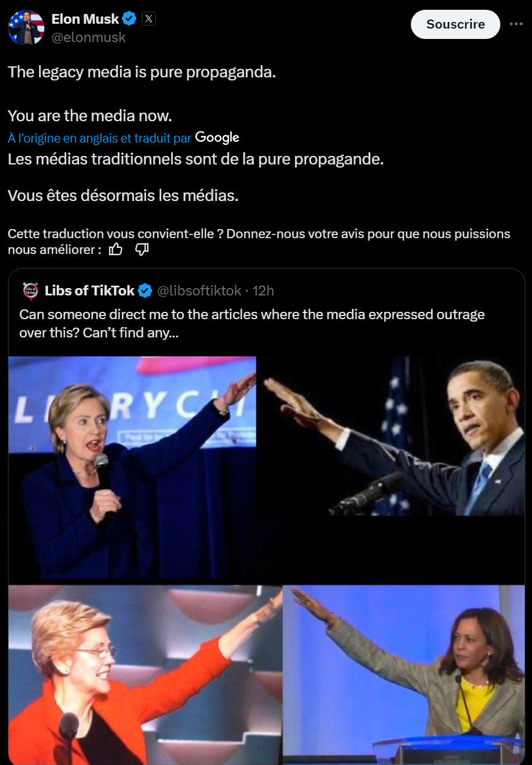Click the thumbs down translation feedback icon
Screen dimensions: 532x765
point(142,249)
